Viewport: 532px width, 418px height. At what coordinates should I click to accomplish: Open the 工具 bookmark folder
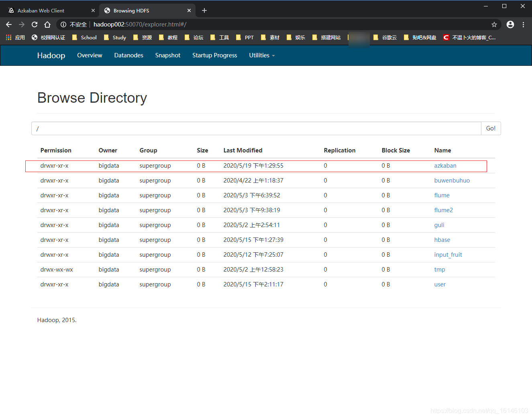[220, 37]
